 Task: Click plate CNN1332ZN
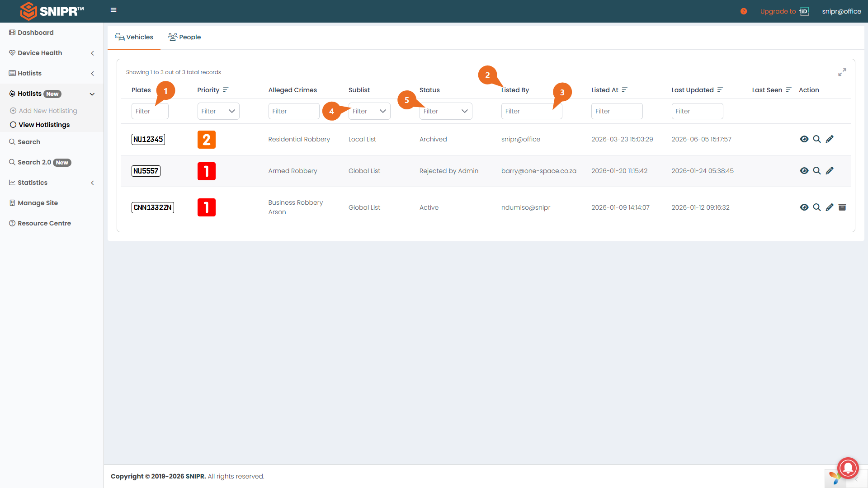[153, 207]
